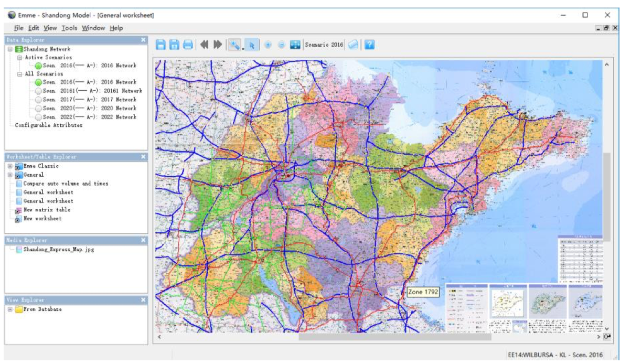620x364 pixels.
Task: Go forward with the double right arrow
Action: click(218, 45)
